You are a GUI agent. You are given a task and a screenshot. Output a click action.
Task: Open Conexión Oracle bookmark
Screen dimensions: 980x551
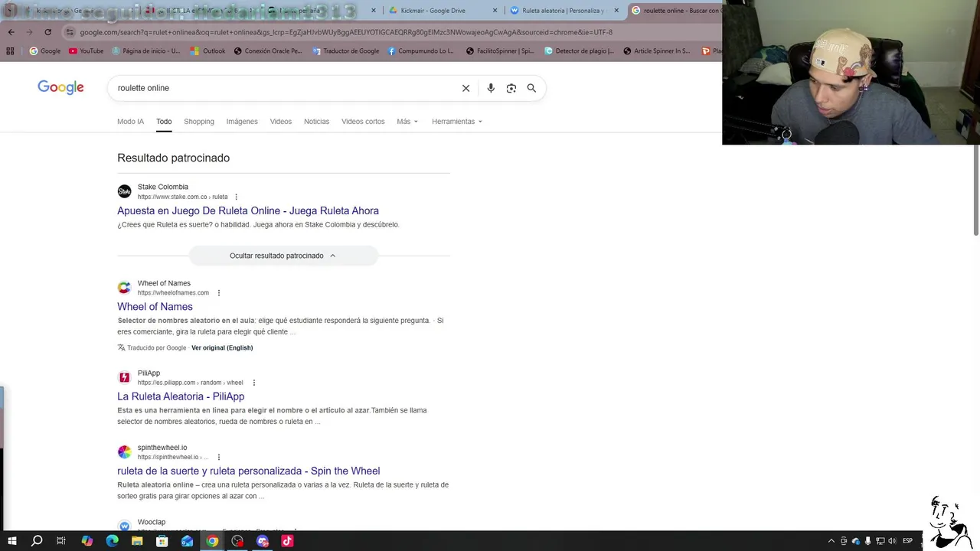pyautogui.click(x=267, y=51)
